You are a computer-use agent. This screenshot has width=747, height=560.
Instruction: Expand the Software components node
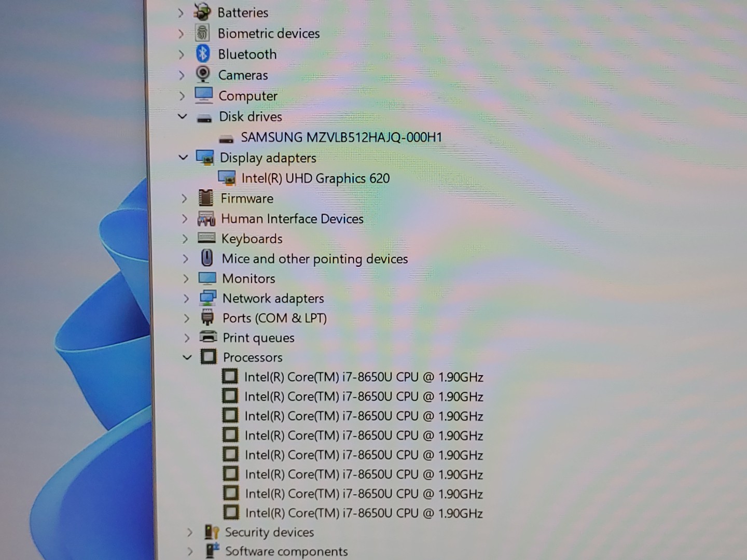pos(190,551)
